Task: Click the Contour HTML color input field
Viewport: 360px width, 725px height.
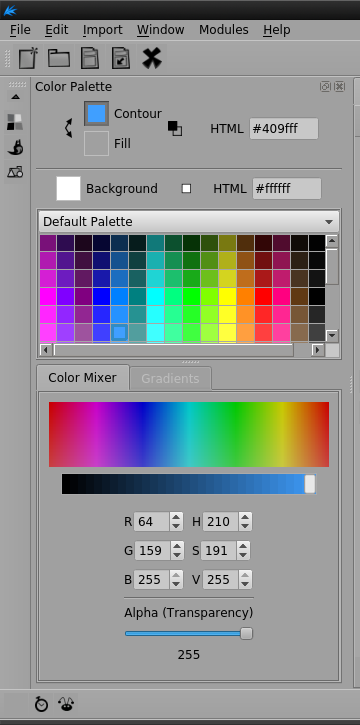Action: pos(284,129)
